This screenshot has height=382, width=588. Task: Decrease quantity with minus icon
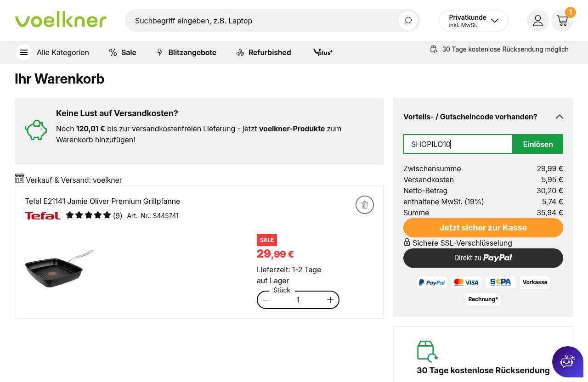(x=266, y=300)
